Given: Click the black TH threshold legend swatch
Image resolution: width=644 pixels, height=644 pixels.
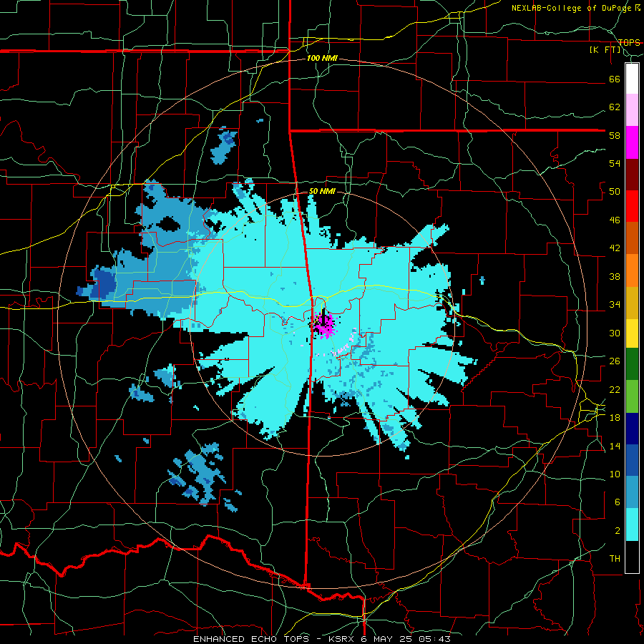Looking at the screenshot, I should [x=632, y=557].
